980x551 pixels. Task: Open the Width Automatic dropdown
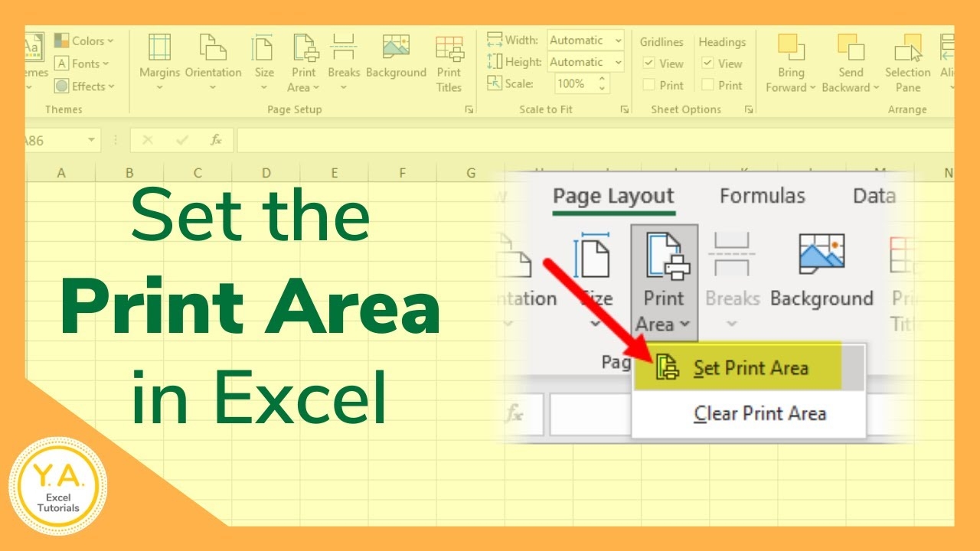(617, 40)
